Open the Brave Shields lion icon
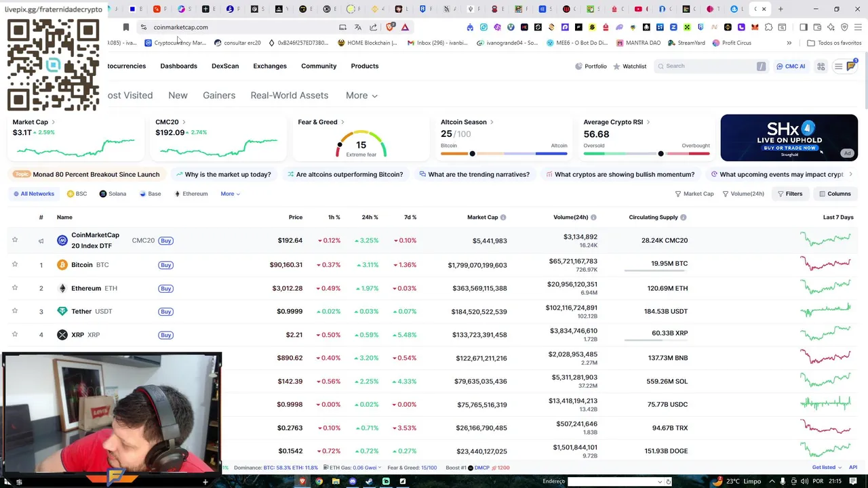 point(389,27)
